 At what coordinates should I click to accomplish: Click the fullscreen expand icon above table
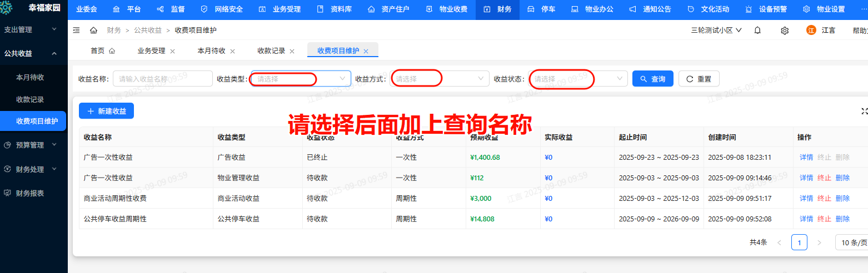(x=864, y=111)
